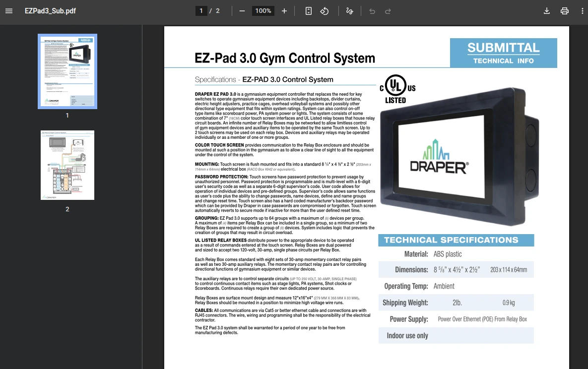The image size is (588, 369).
Task: Click the Shipping Weight: label
Action: 405,303
